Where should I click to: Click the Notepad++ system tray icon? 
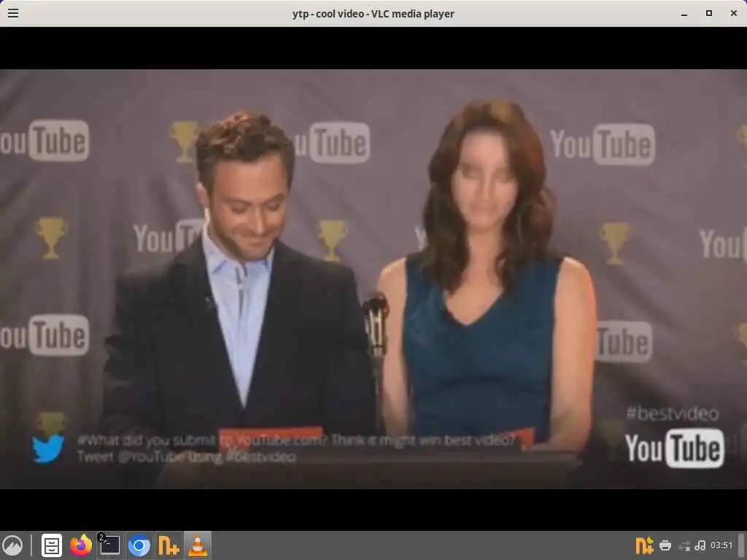[x=644, y=545]
